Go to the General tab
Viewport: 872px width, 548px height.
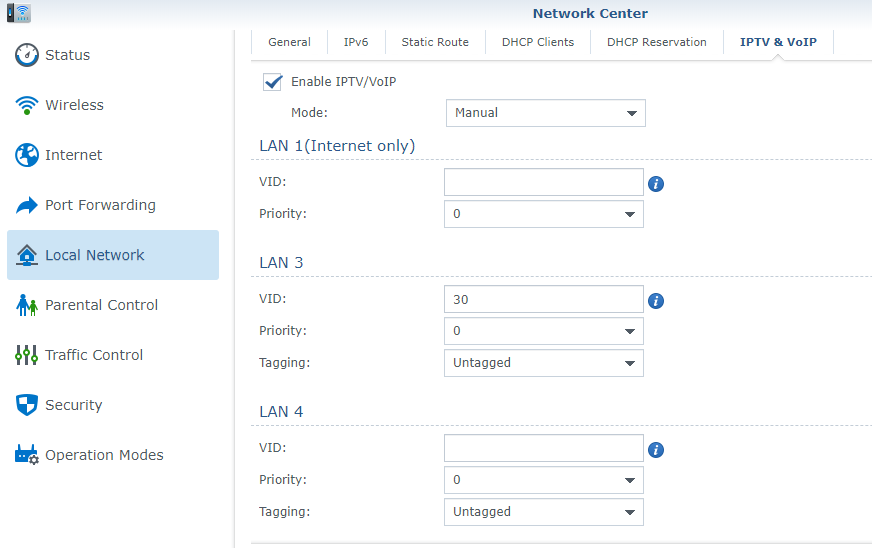click(x=289, y=42)
